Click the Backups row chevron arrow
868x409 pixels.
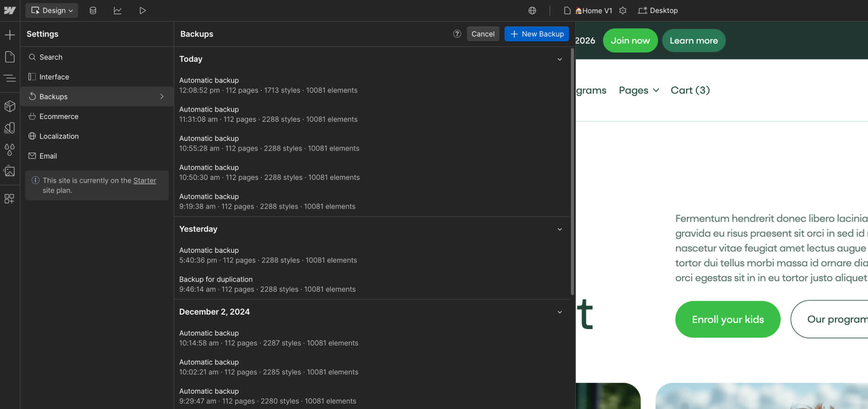click(162, 96)
